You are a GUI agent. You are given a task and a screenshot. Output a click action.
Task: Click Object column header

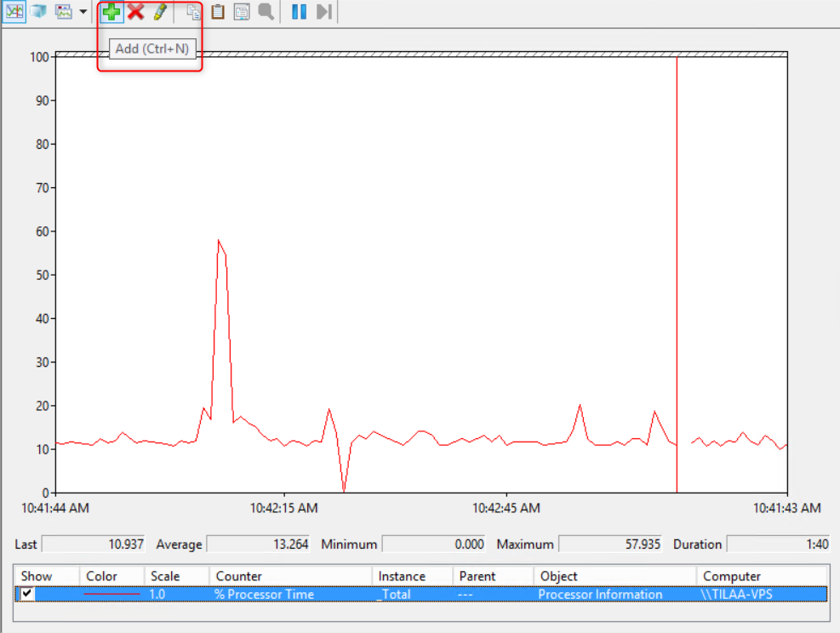(x=615, y=576)
